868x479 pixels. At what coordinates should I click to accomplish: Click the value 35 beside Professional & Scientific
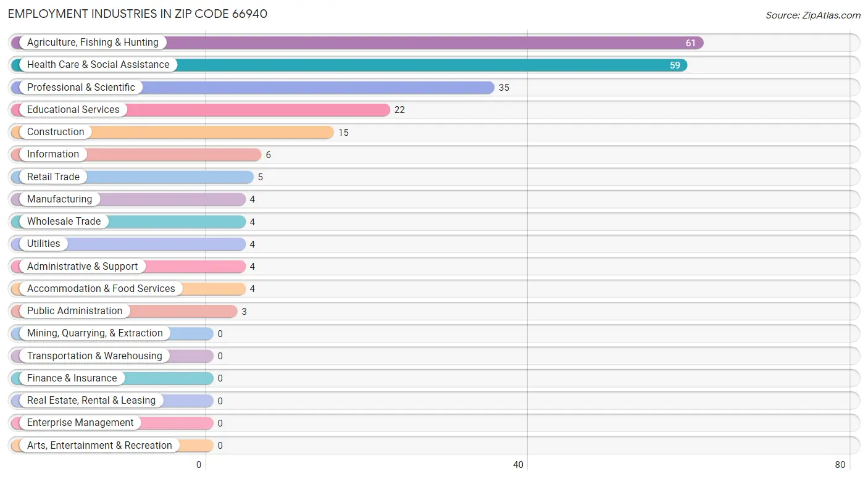(504, 88)
